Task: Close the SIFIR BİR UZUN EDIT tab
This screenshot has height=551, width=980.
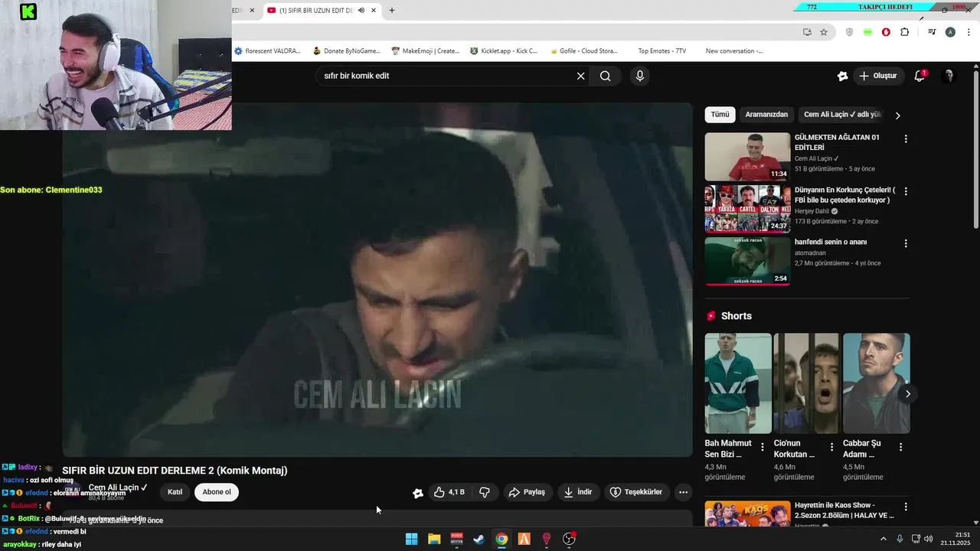Action: pos(374,11)
